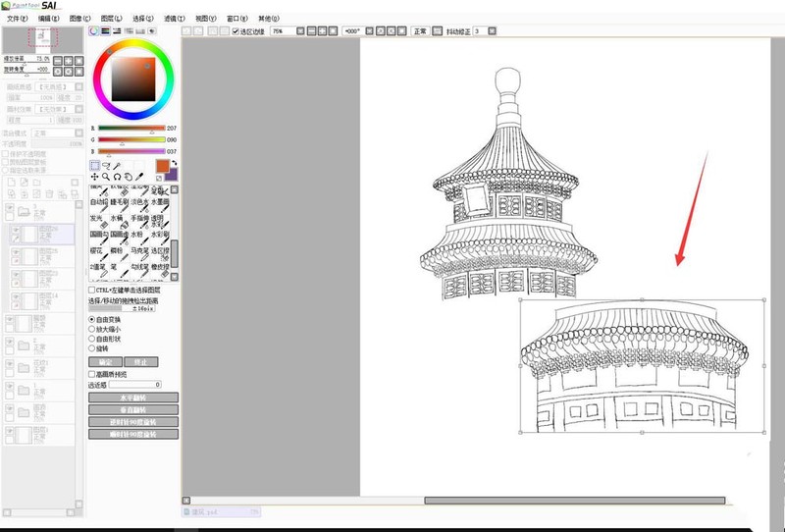
Task: Enable CTRL+左键单击选择图层 checkbox
Action: pos(92,291)
